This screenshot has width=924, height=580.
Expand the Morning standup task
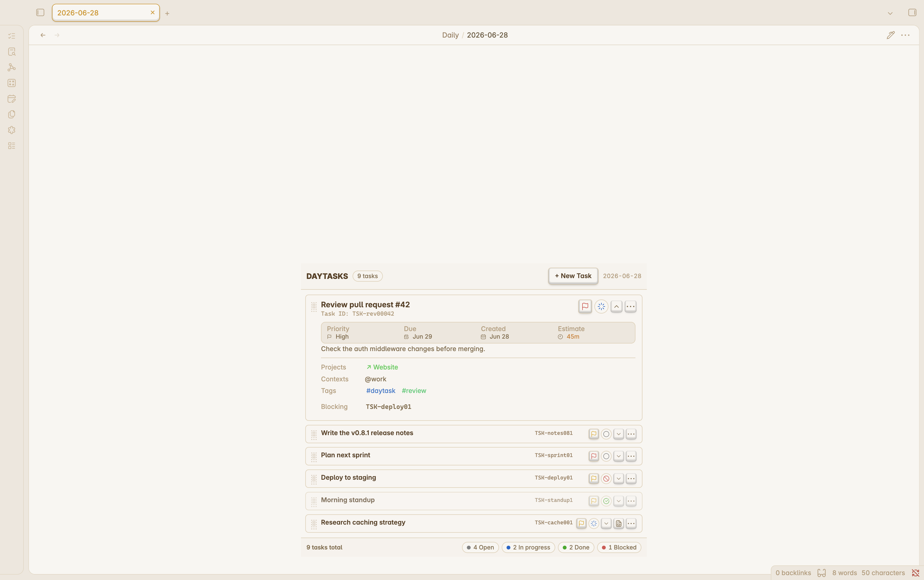coord(618,501)
